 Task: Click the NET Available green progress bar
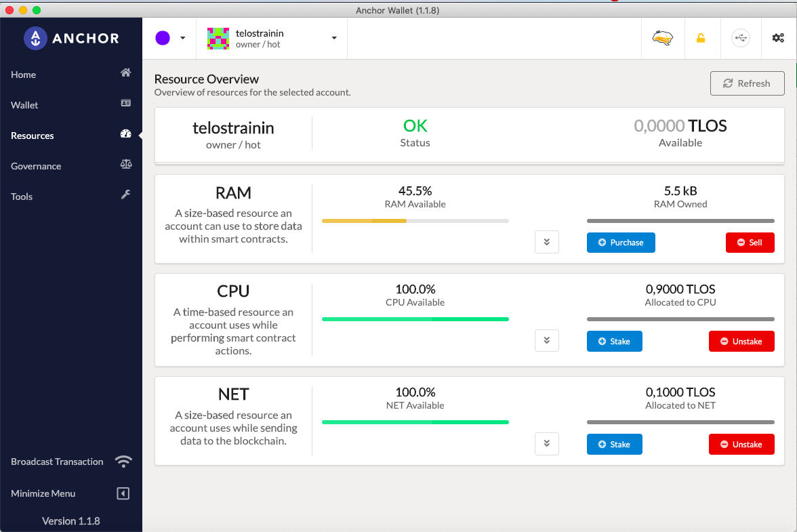[x=415, y=422]
